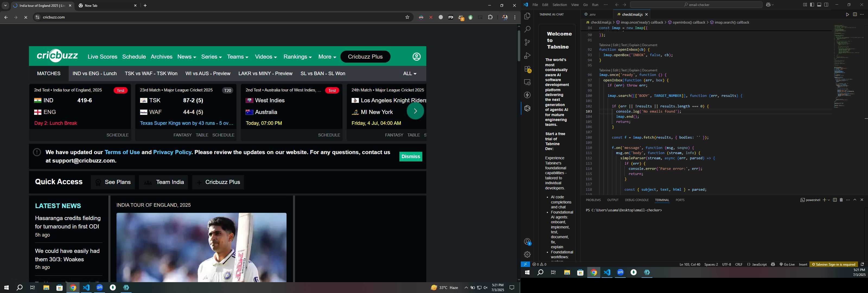Screen dimensions: 868x293
Task: Expand Teams dropdown on Cricbuzz
Action: [x=238, y=57]
